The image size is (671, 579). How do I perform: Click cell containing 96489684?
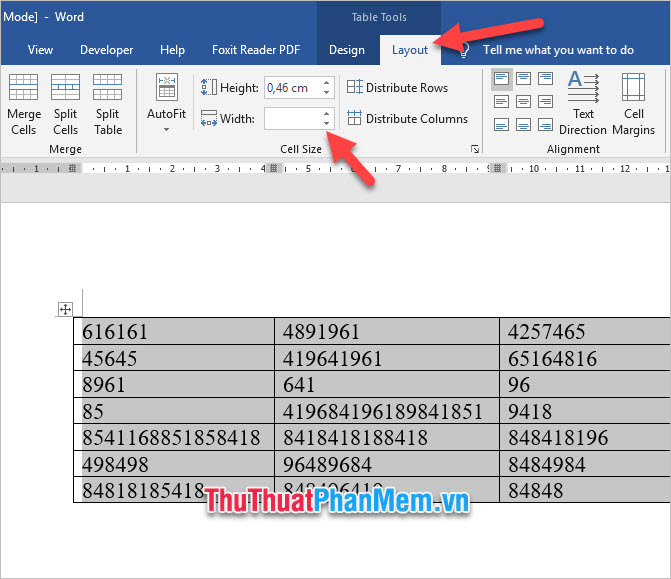[x=387, y=463]
